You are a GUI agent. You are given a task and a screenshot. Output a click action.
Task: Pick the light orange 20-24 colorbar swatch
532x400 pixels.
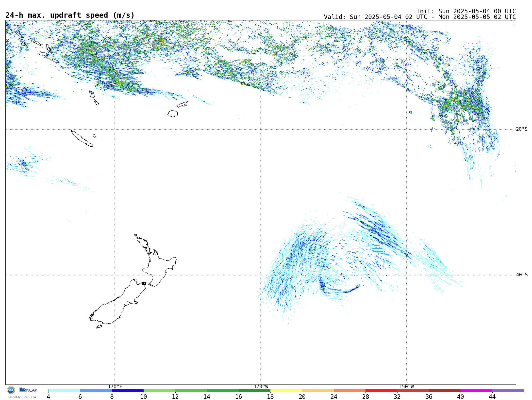[x=318, y=391]
